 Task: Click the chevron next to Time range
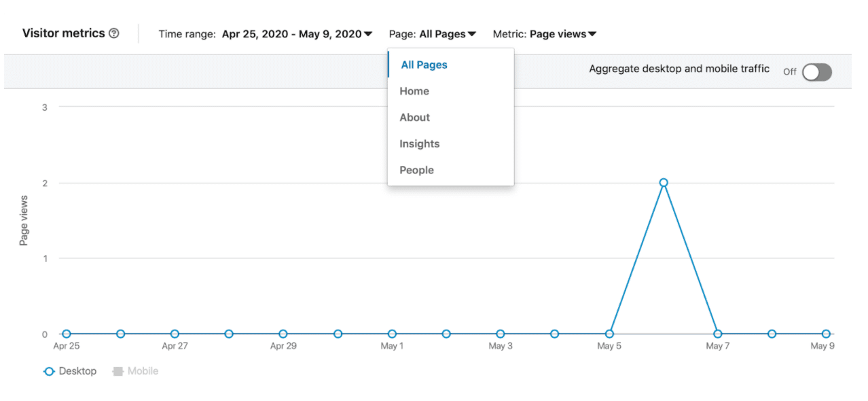(x=367, y=33)
